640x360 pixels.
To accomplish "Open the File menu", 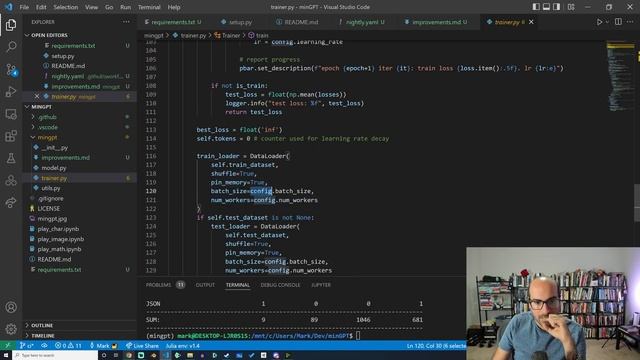I will (24, 7).
